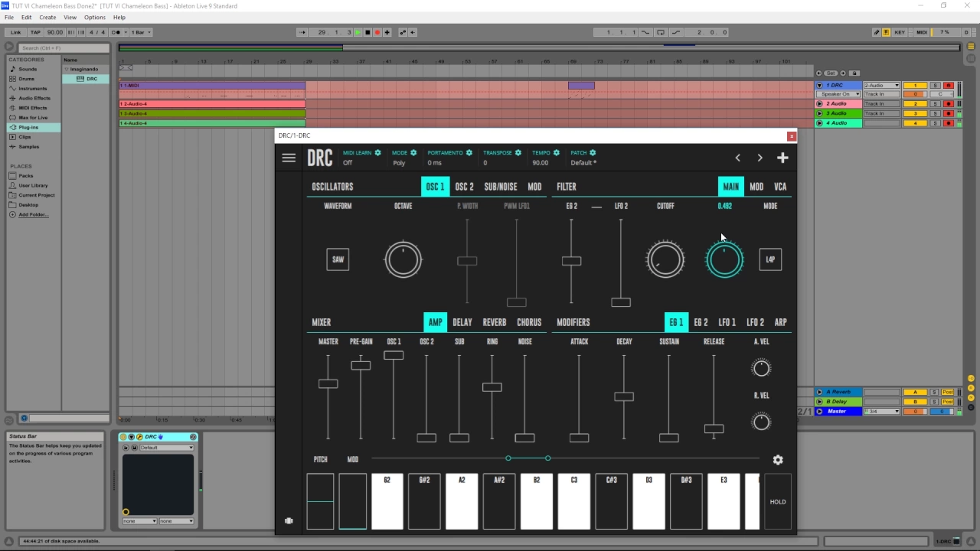The height and width of the screenshot is (551, 980).
Task: Click the Transpose gear icon
Action: point(518,153)
